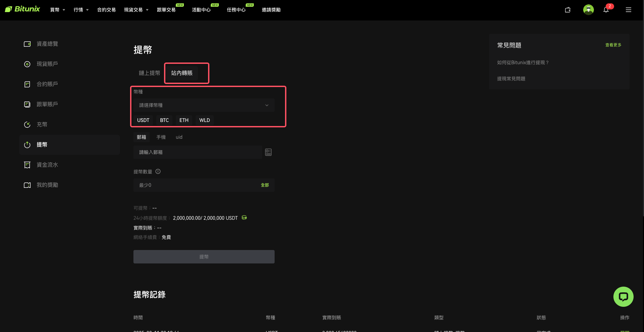Click the 時間 column header
The height and width of the screenshot is (332, 644).
[x=138, y=318]
